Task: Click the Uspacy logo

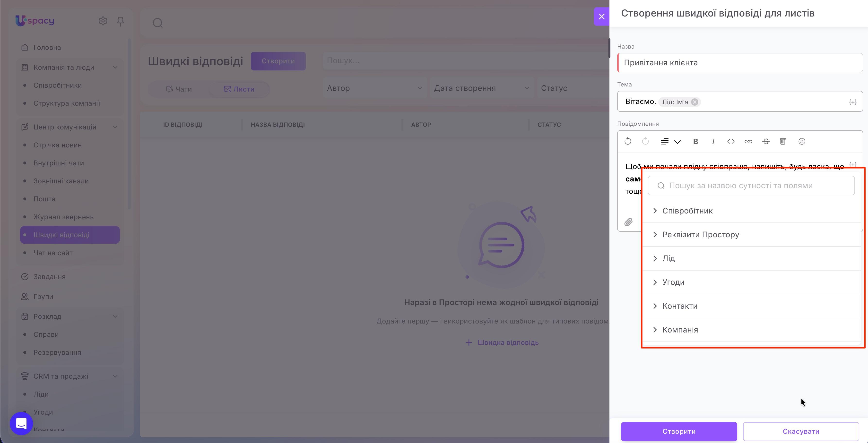Action: point(35,21)
